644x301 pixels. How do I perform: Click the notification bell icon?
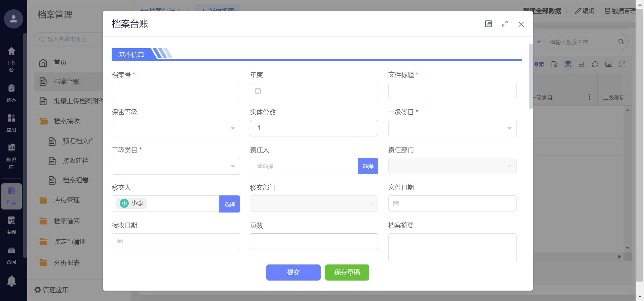pyautogui.click(x=12, y=281)
